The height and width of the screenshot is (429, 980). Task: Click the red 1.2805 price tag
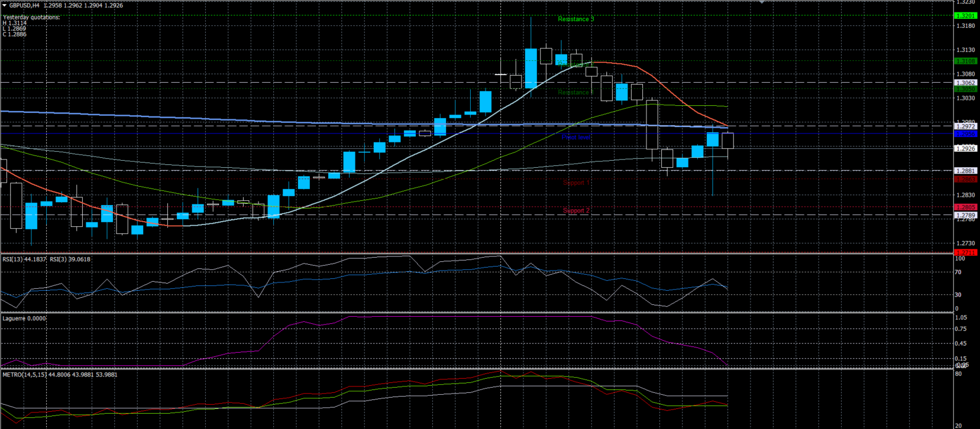point(966,207)
